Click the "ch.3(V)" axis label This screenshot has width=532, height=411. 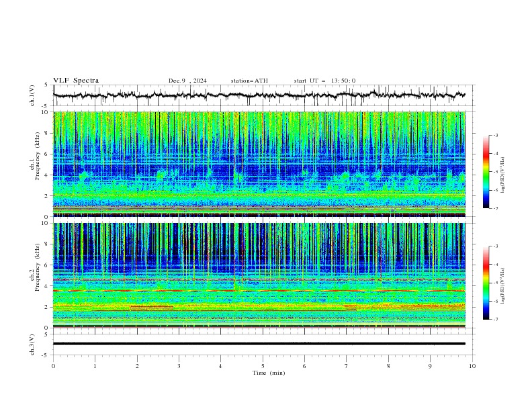click(x=32, y=345)
